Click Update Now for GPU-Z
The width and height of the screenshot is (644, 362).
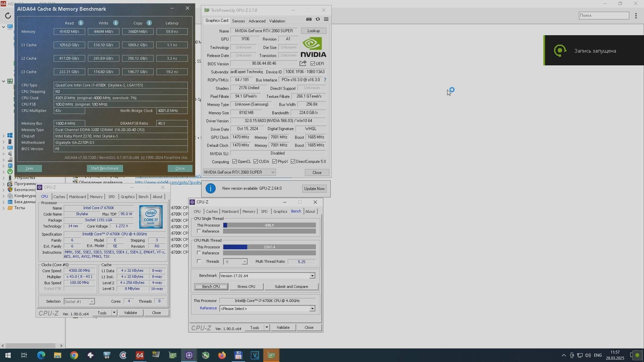tap(314, 189)
